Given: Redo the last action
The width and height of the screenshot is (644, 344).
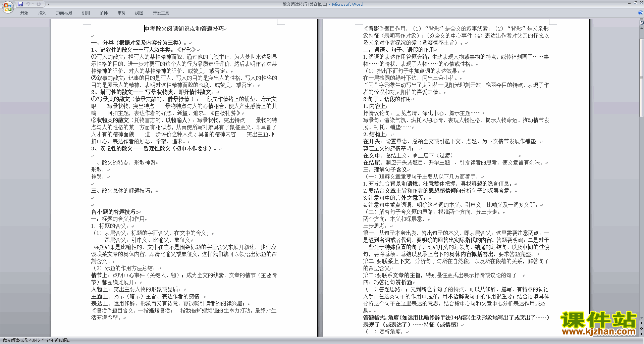Looking at the screenshot, I should 39,4.
